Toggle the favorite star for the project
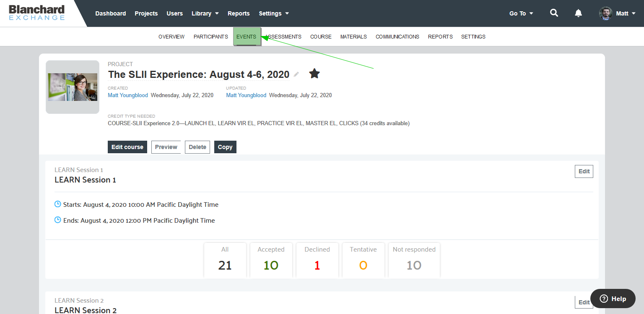 coord(314,74)
